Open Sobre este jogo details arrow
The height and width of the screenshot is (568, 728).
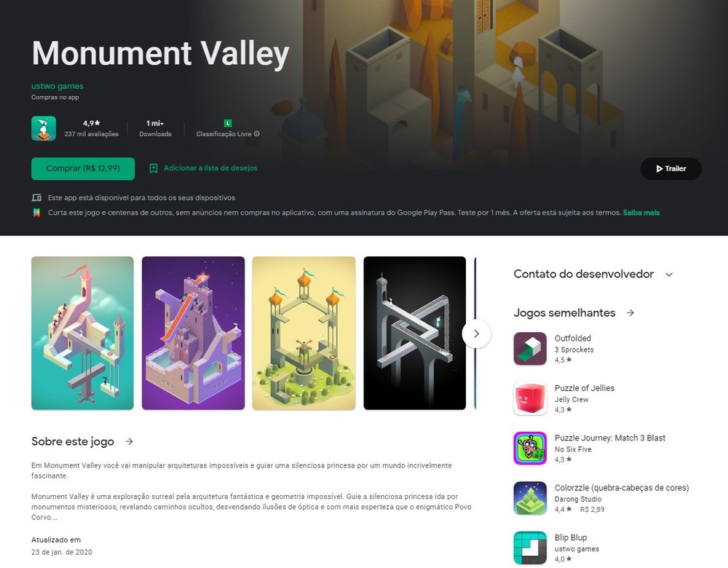click(x=129, y=441)
